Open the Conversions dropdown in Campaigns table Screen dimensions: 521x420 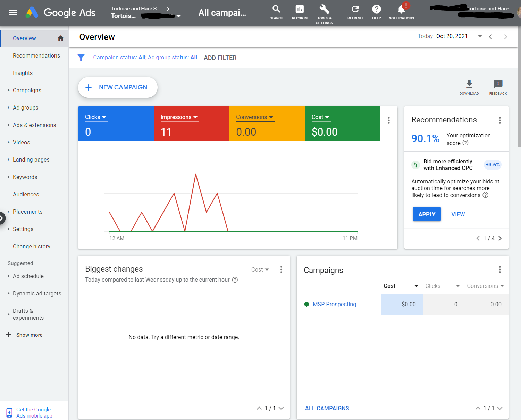(486, 285)
